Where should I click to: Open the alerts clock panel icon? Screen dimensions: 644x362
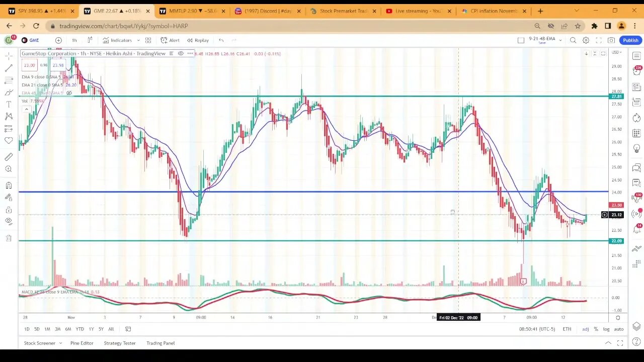pos(636,71)
